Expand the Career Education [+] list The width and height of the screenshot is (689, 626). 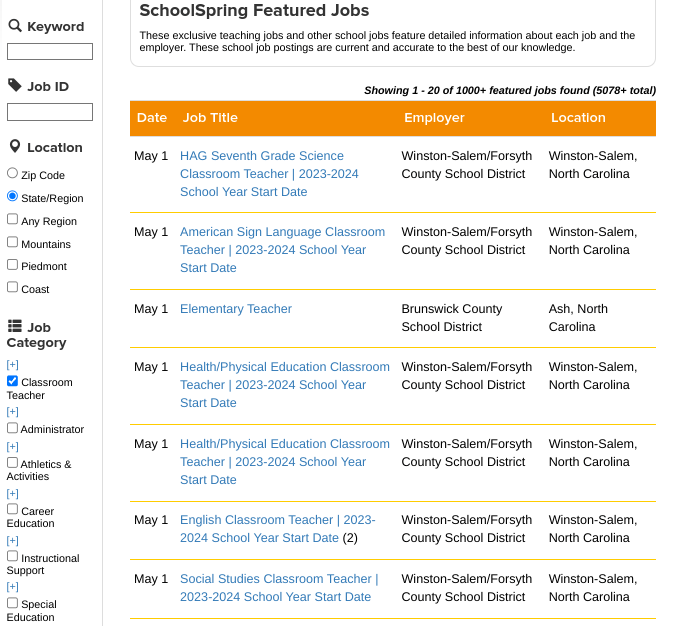tap(13, 494)
